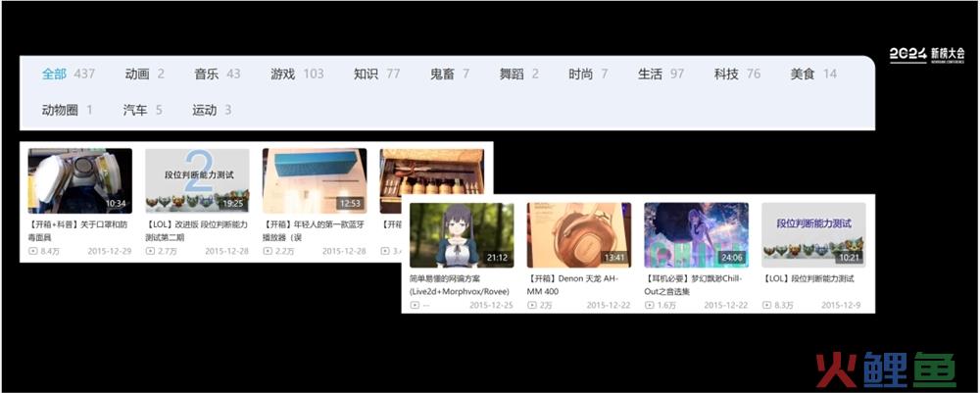Click the 13:41 duration badge
The height and width of the screenshot is (393, 980).
pyautogui.click(x=614, y=258)
